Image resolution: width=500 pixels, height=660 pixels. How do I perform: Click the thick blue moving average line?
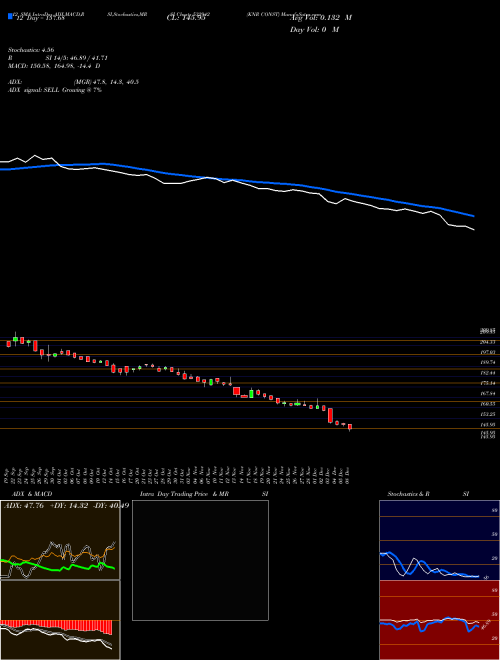pyautogui.click(x=237, y=181)
